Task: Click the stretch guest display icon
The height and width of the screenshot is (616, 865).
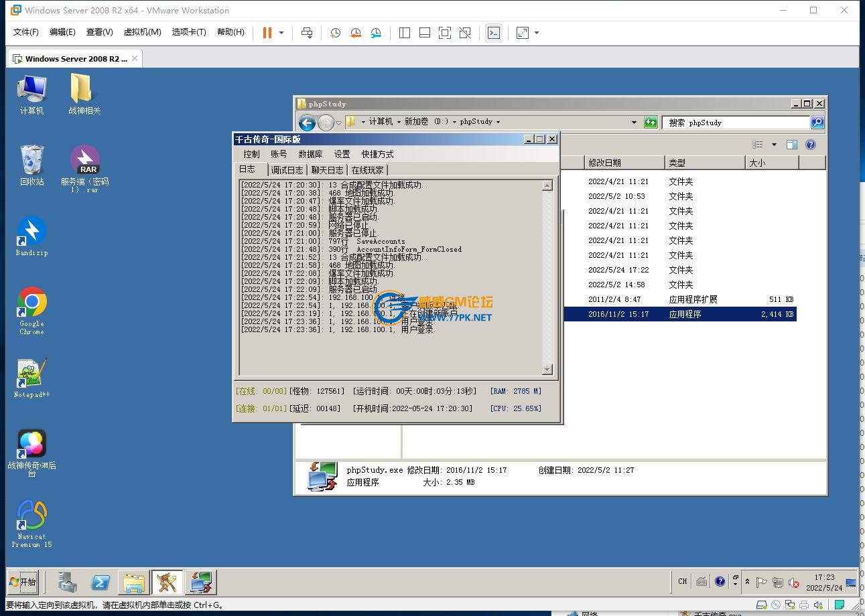Action: [x=523, y=33]
